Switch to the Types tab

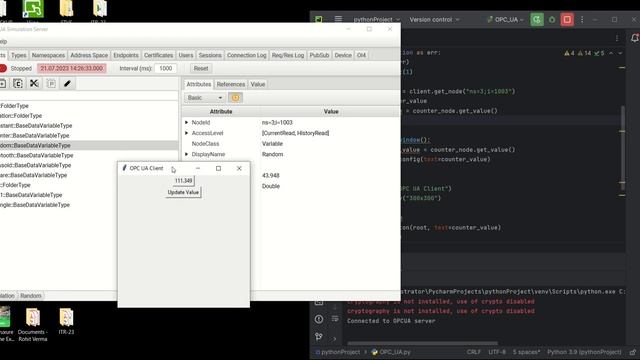click(x=19, y=55)
